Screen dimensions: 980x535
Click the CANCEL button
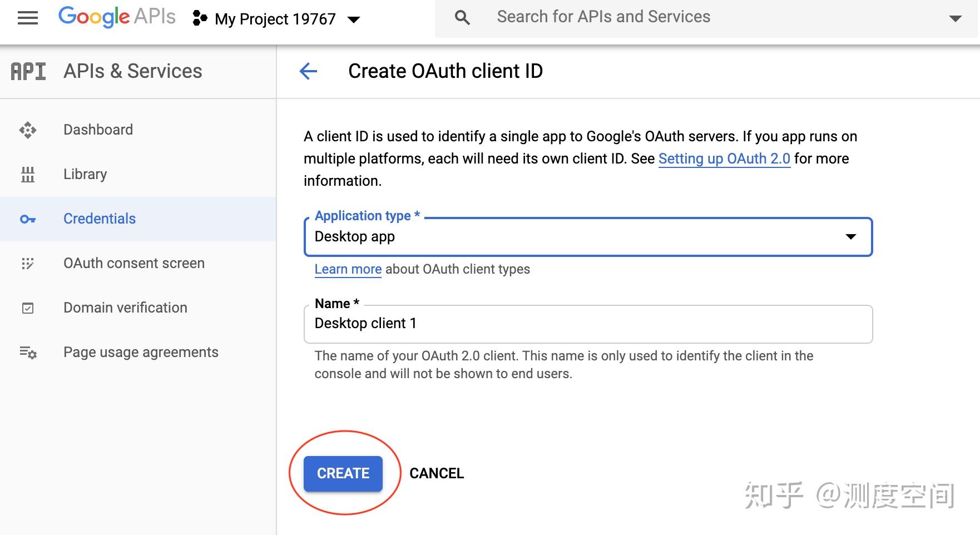click(437, 473)
